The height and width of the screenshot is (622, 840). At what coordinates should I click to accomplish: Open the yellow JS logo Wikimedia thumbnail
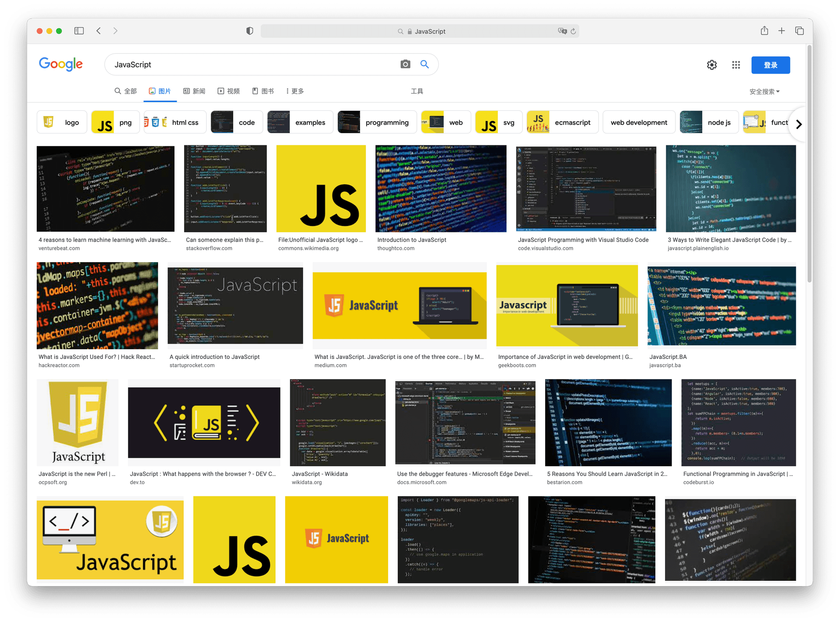point(321,189)
